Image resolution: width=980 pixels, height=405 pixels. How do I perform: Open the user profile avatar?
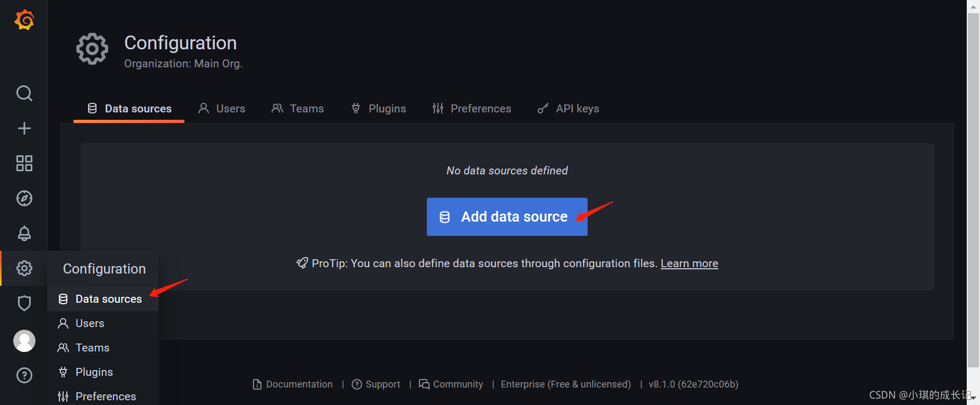[x=24, y=341]
